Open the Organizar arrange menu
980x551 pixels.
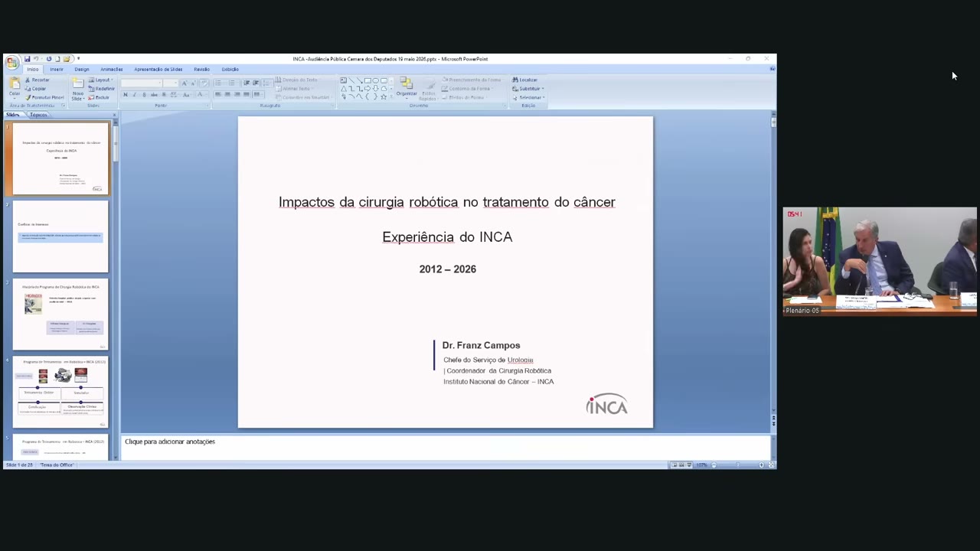[x=407, y=87]
